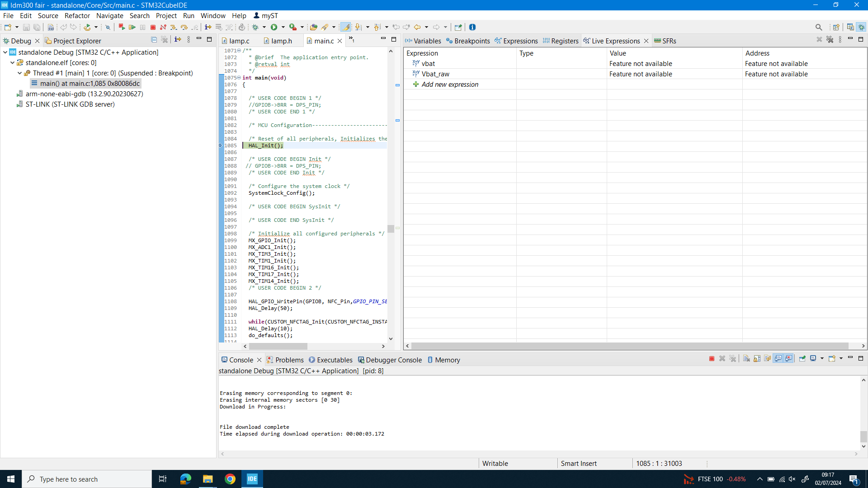868x488 pixels.
Task: Open the Refactor menu
Action: 77,15
